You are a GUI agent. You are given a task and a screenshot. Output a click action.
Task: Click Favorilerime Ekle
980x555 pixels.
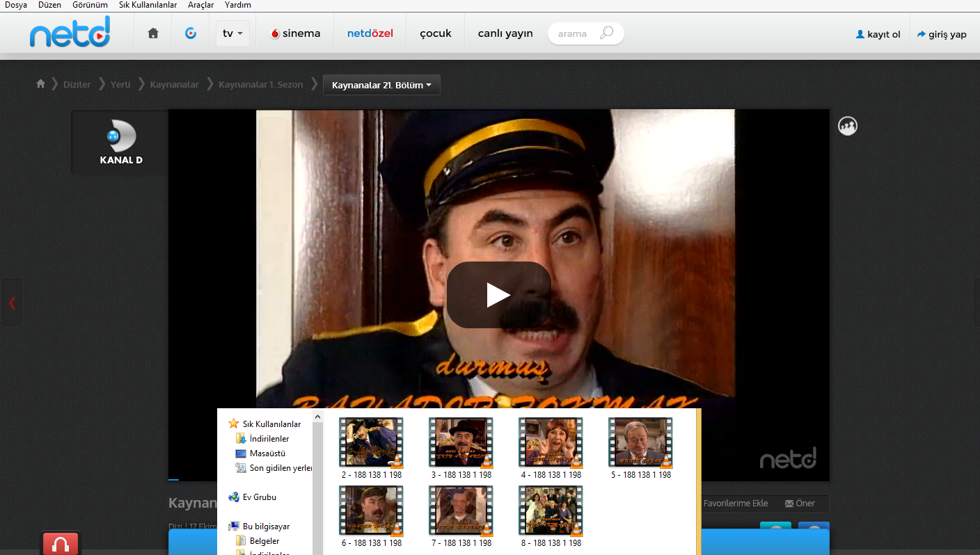click(736, 504)
